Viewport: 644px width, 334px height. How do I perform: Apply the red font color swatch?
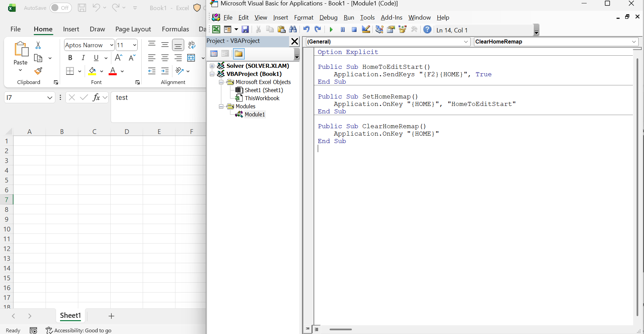click(x=113, y=71)
